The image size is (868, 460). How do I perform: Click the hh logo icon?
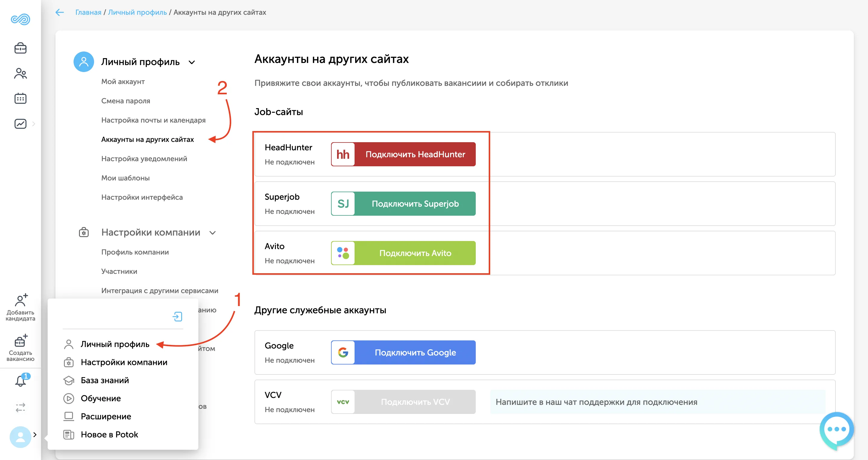point(343,154)
